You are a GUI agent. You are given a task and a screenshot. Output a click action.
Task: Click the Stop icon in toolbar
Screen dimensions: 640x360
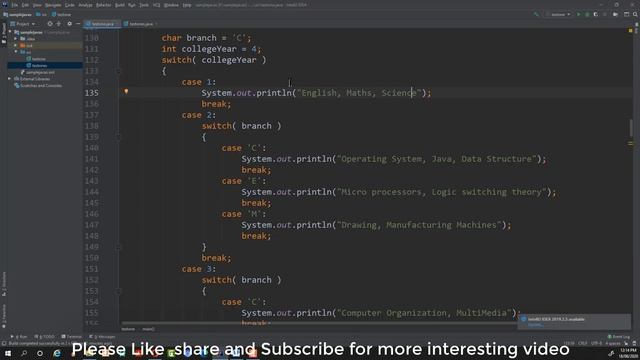click(x=604, y=14)
